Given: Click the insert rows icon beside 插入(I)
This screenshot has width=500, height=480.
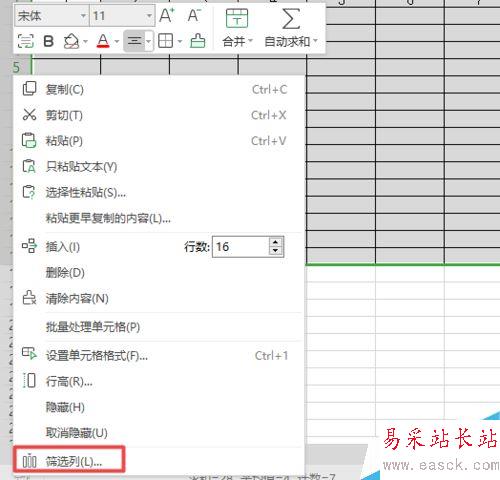Looking at the screenshot, I should coord(29,246).
